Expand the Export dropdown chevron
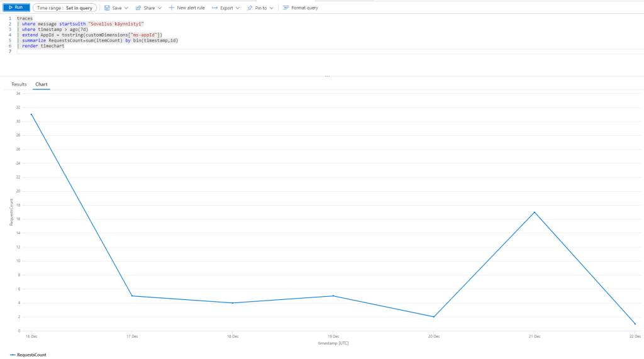 pyautogui.click(x=237, y=8)
